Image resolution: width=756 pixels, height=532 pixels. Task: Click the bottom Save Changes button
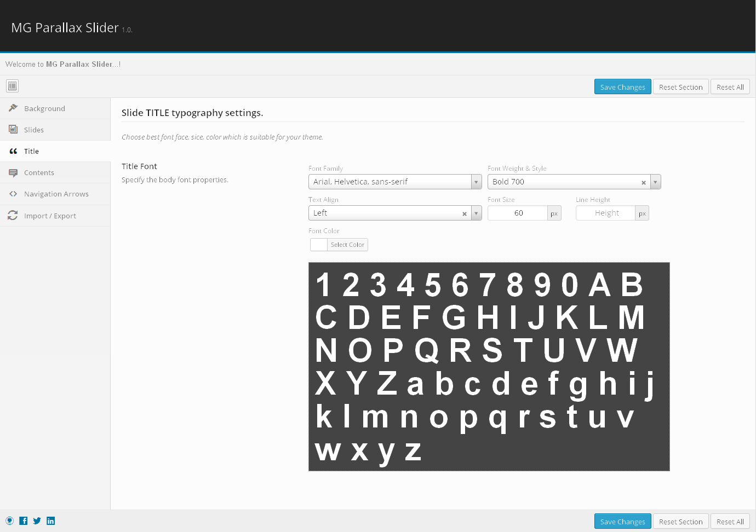click(x=623, y=522)
